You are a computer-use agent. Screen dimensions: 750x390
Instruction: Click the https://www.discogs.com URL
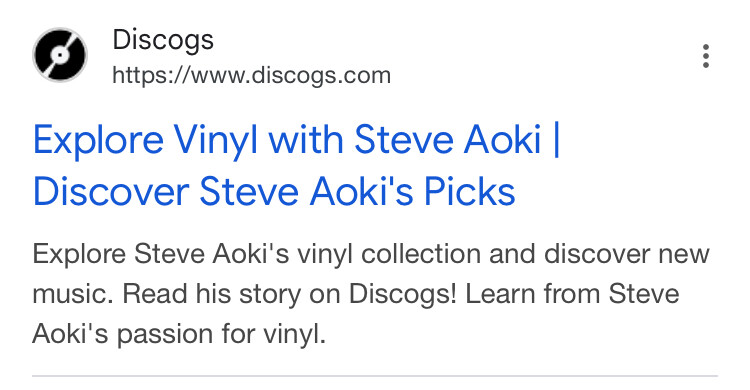coord(252,76)
